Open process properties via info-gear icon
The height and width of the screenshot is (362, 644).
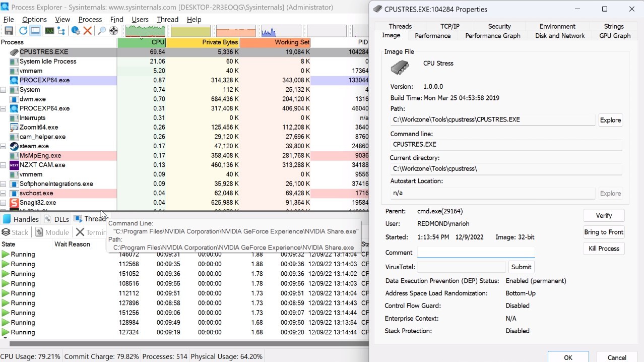pos(76,30)
